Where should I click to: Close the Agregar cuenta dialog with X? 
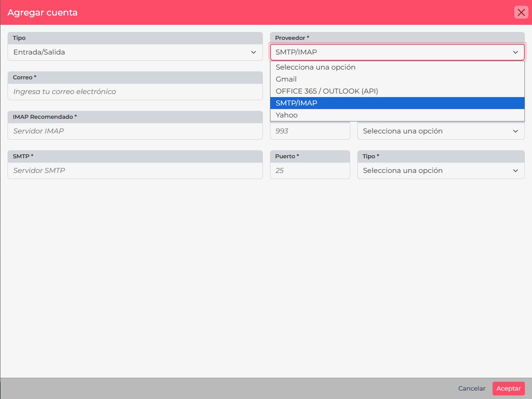[521, 12]
